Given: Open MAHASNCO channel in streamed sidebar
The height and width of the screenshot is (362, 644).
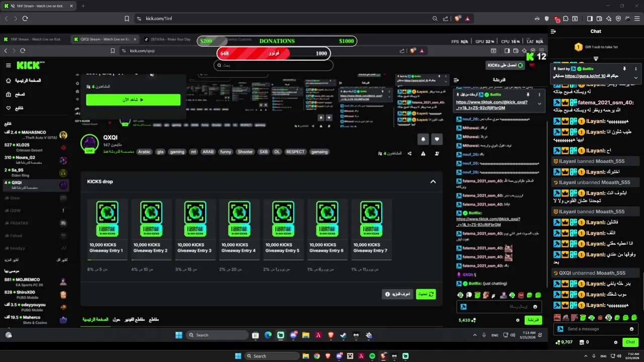Looking at the screenshot, I should tap(35, 135).
